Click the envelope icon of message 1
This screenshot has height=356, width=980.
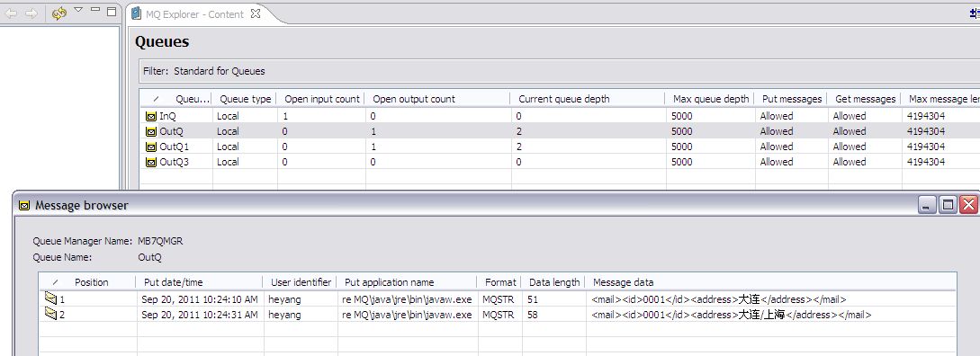pos(50,299)
